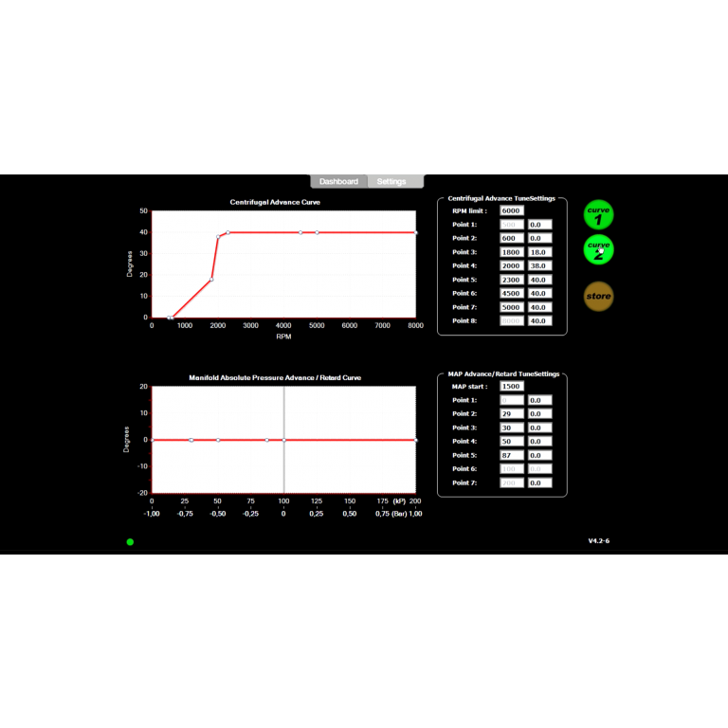This screenshot has height=728, width=728.
Task: Switch to the Dashboard tab
Action: click(x=338, y=181)
